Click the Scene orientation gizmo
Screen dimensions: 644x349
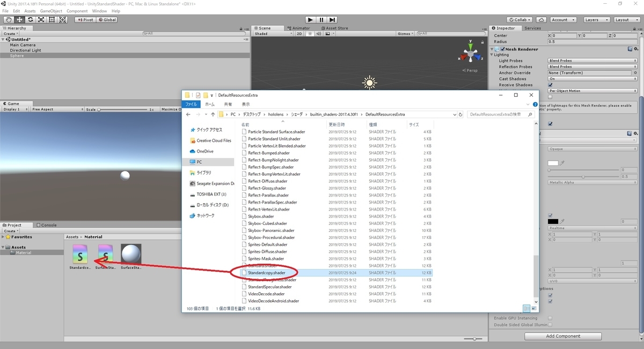tap(471, 54)
